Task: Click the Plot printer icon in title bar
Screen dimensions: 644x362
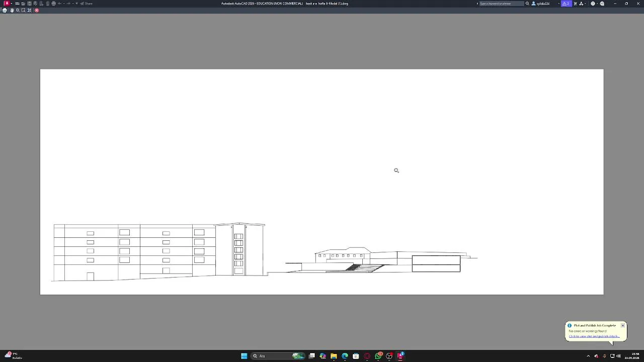Action: [x=53, y=4]
